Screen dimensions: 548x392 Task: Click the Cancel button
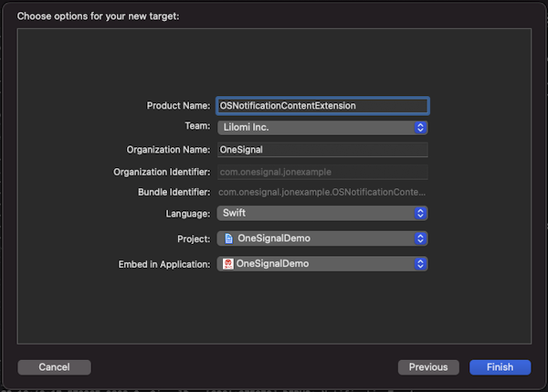[54, 367]
